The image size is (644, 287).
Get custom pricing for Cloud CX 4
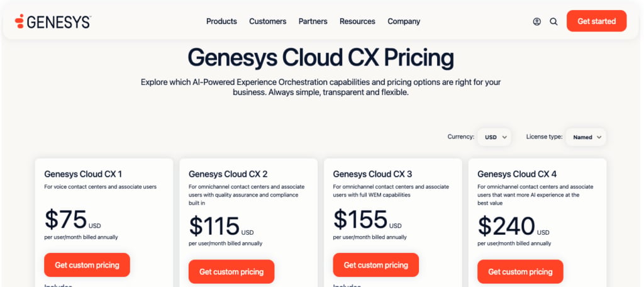[520, 271]
